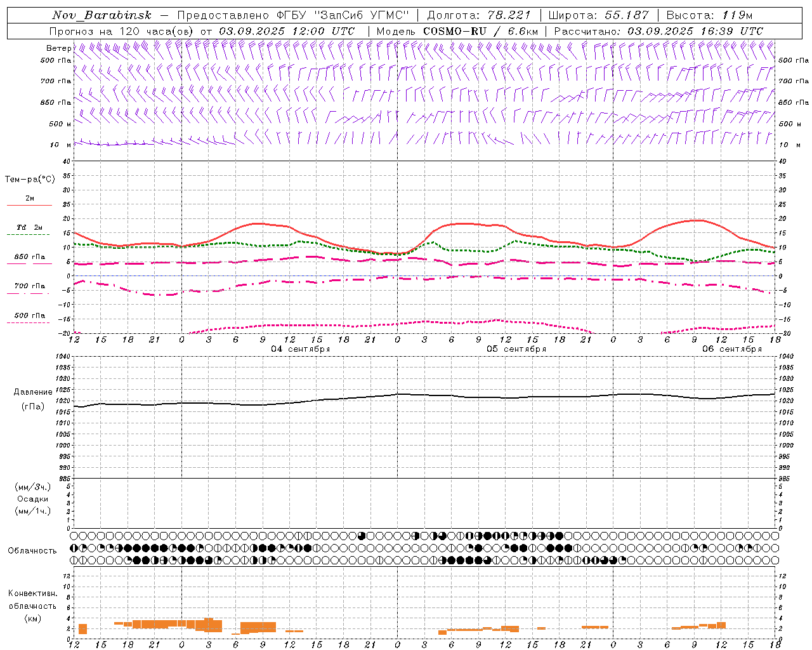Select the 500 м wind level label at left

point(60,124)
